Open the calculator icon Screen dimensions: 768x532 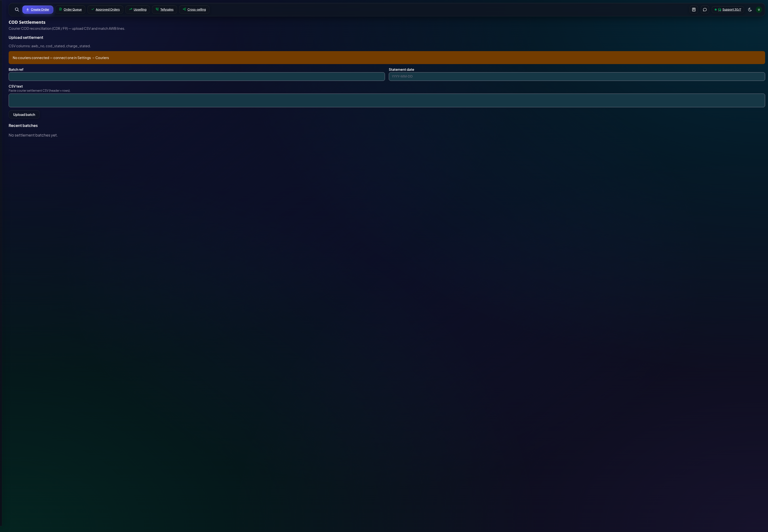694,10
